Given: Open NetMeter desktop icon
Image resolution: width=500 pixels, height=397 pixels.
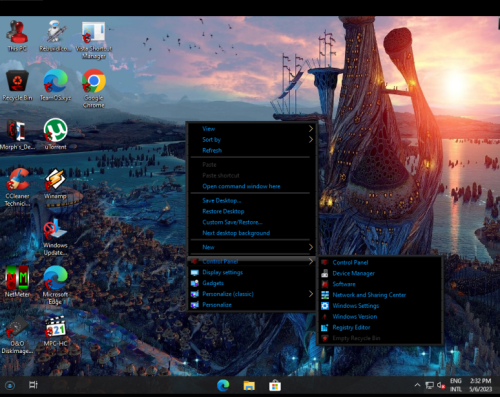Looking at the screenshot, I should (17, 282).
